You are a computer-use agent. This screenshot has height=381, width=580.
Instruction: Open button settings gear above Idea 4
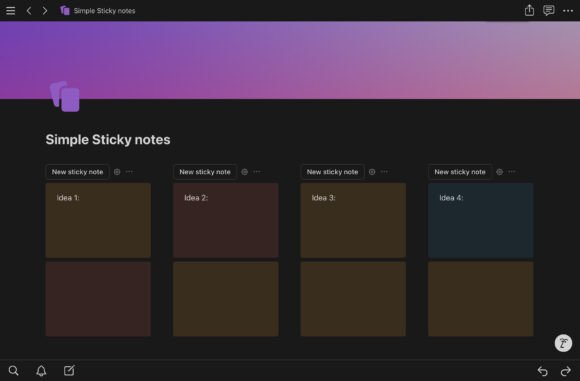coord(499,172)
